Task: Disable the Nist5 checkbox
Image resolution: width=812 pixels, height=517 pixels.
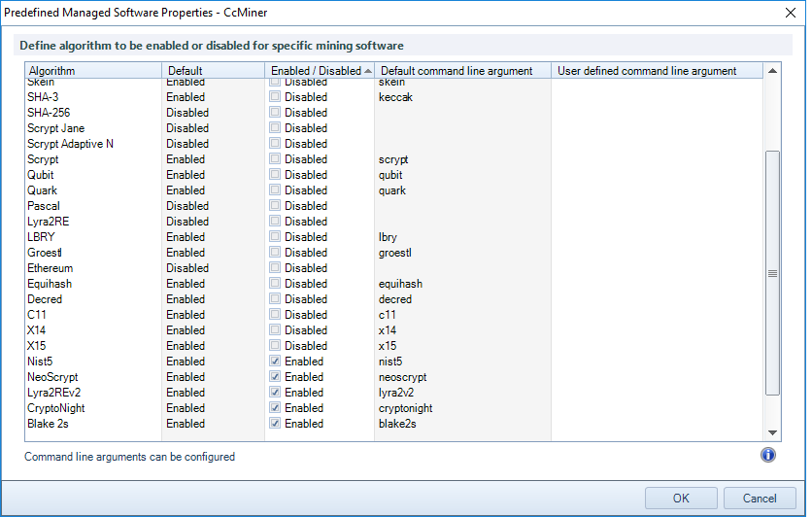Action: [x=275, y=361]
